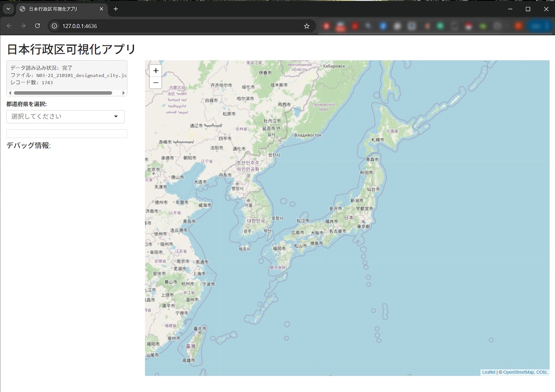This screenshot has height=392, width=555.
Task: Click the 上海市 label on the map
Action: point(199,274)
